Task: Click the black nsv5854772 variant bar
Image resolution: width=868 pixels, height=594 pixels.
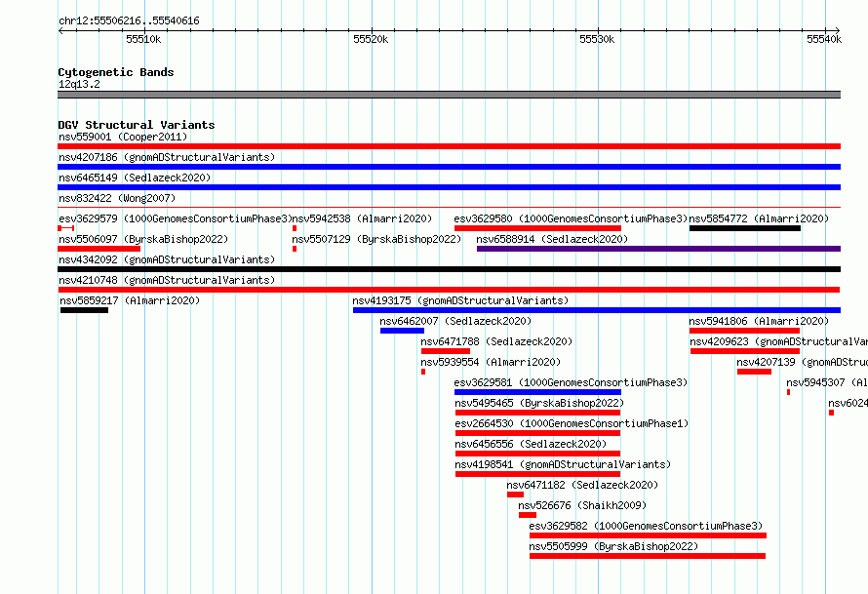Action: click(x=745, y=228)
